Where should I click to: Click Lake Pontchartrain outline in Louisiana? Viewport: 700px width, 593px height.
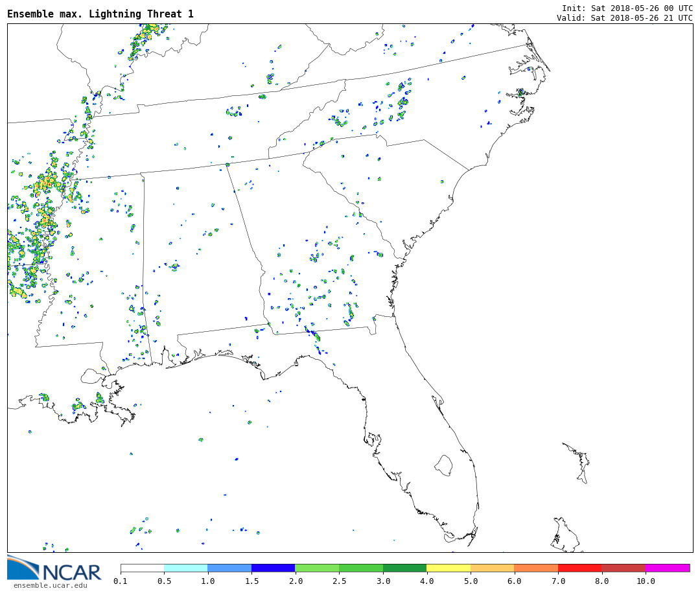click(x=92, y=376)
